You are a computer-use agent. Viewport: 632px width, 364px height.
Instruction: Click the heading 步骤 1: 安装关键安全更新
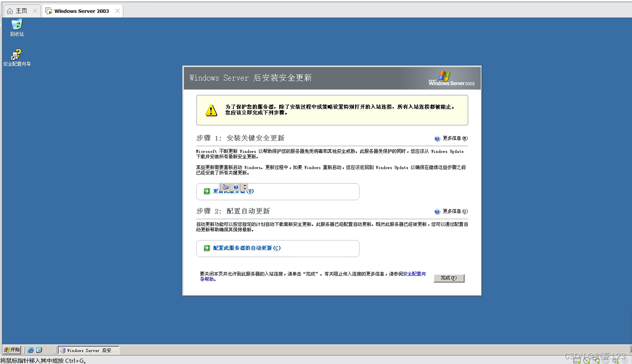pyautogui.click(x=240, y=138)
